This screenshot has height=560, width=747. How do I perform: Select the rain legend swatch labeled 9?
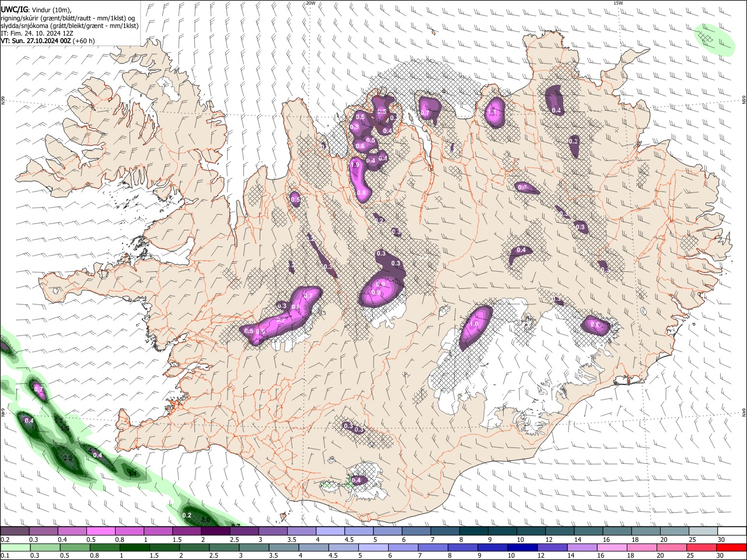(x=492, y=547)
